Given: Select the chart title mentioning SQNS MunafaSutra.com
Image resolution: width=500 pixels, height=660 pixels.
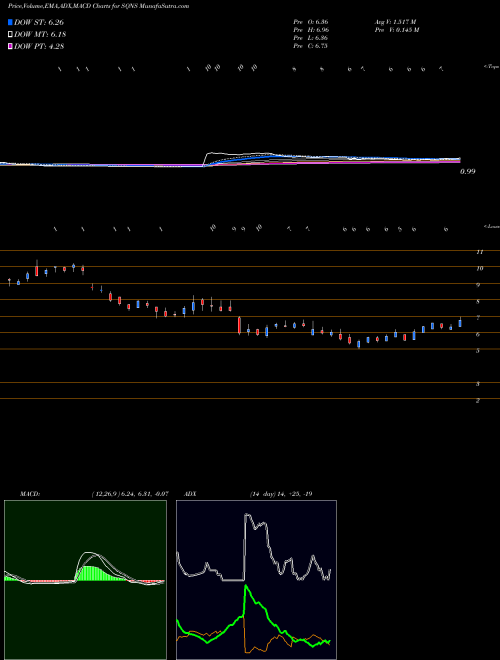Looking at the screenshot, I should (98, 6).
